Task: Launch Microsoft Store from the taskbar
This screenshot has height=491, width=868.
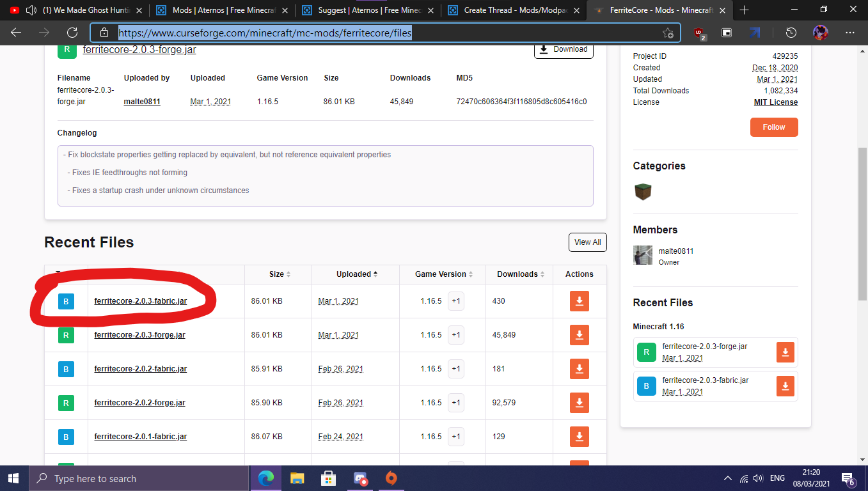Action: point(329,478)
